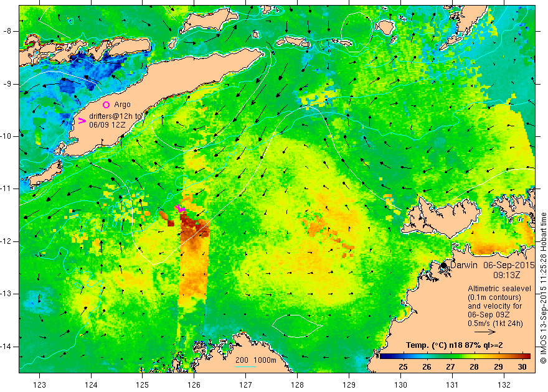Select the '06/09 12Z' drifter time text
This screenshot has height=392, width=548.
[x=106, y=125]
